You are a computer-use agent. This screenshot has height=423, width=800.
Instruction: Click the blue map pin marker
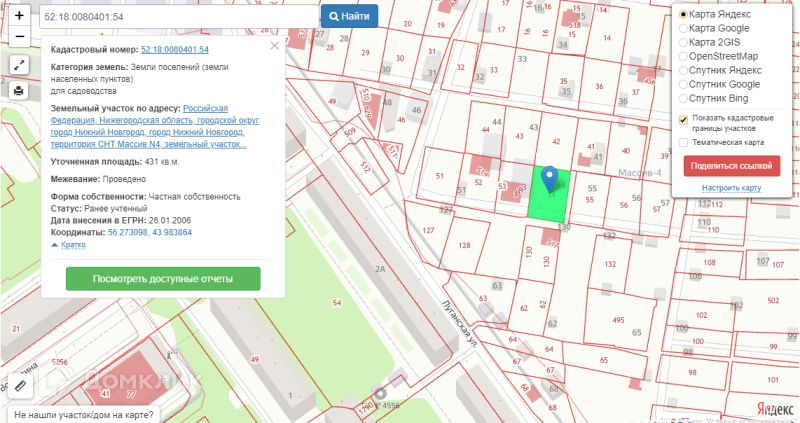pos(549,179)
